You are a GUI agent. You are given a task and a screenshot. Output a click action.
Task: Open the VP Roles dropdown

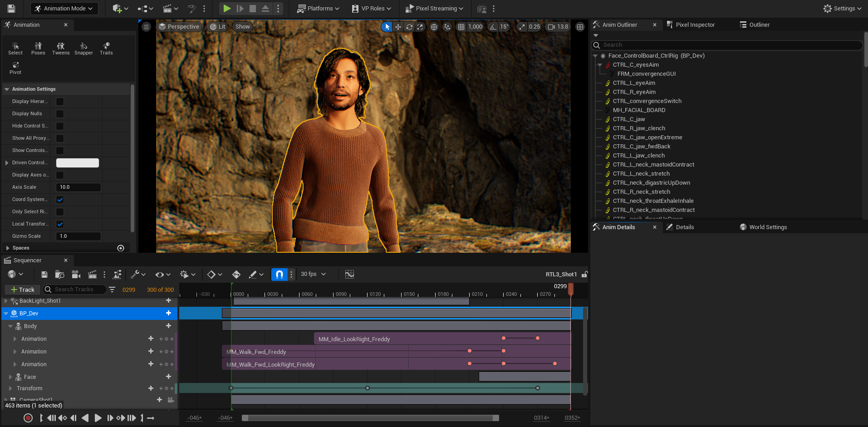371,8
